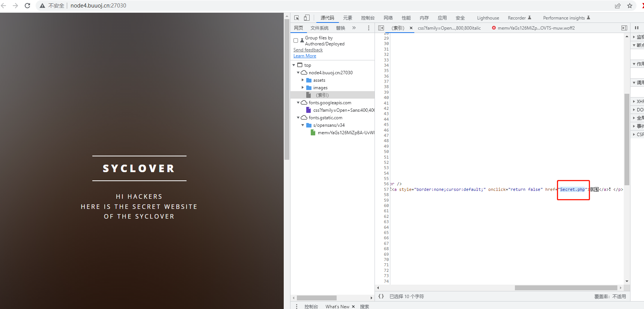Image resolution: width=644 pixels, height=309 pixels.
Task: Click the Learn More link
Action: click(x=305, y=56)
